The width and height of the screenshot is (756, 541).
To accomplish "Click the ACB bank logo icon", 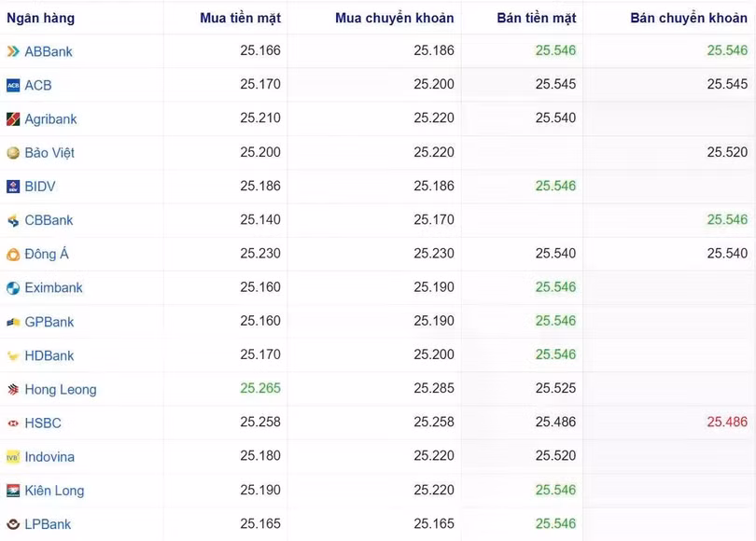I will click(13, 85).
